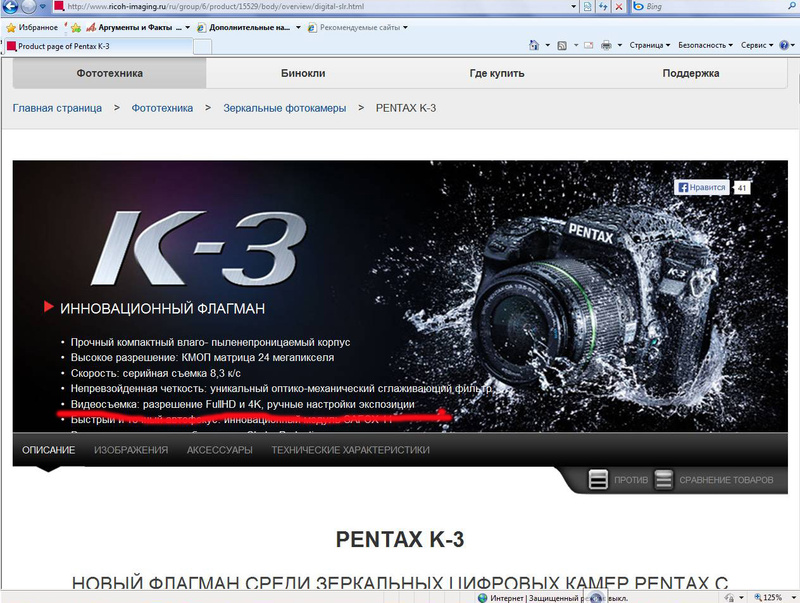Switch to ТЕХНИЧЕСКИЕ ХАРАКТЕРИСТИКИ tab

[x=351, y=450]
